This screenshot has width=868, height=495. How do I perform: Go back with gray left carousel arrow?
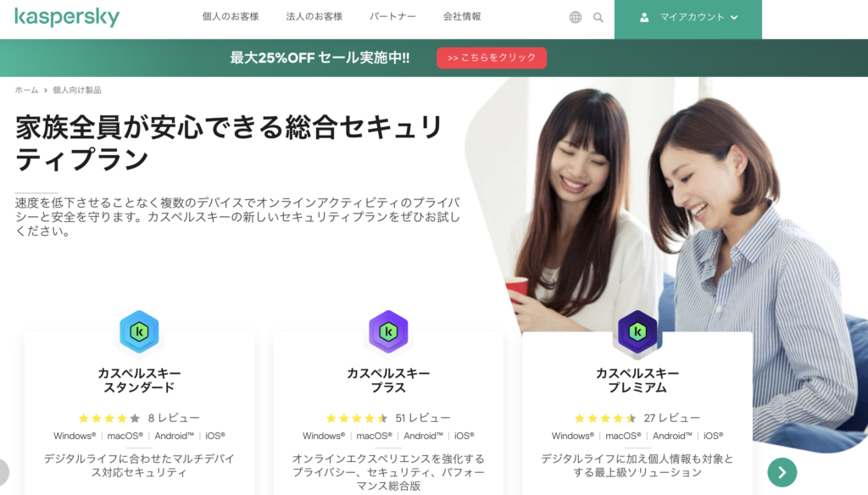point(2,472)
